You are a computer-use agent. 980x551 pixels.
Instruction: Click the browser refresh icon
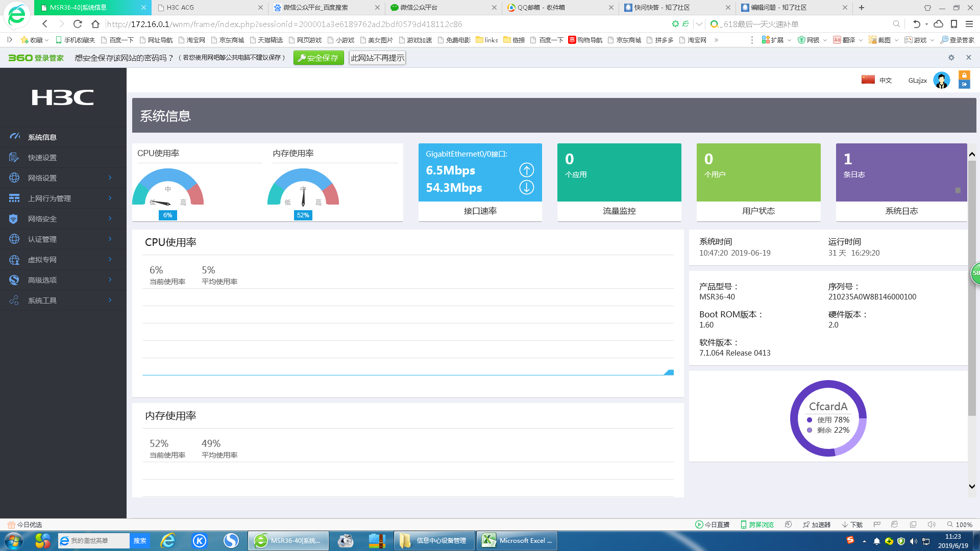(x=78, y=24)
